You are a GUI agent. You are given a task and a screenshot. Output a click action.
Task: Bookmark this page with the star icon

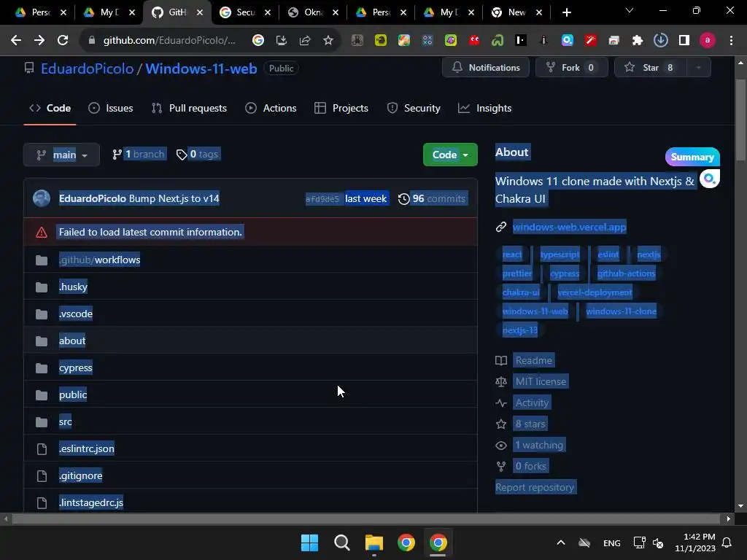point(328,41)
